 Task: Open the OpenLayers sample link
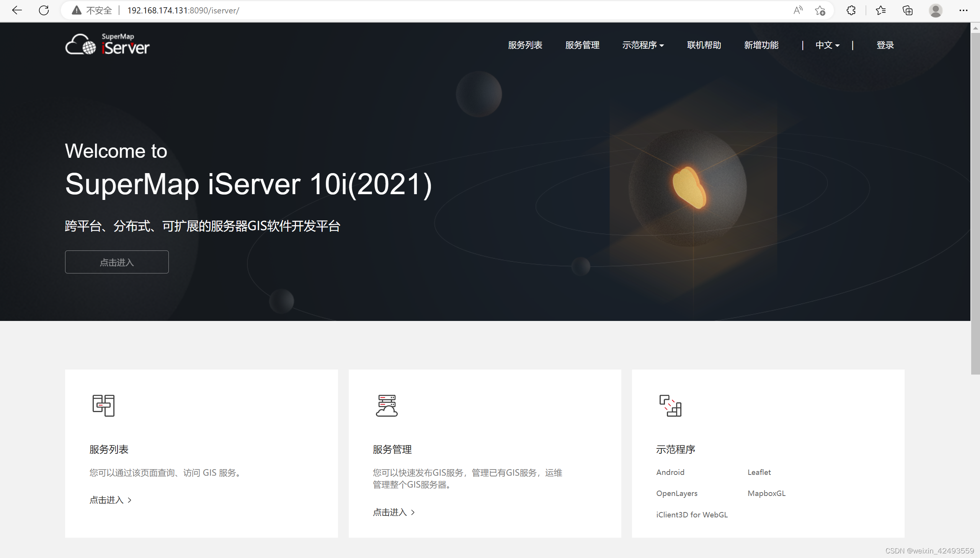(677, 494)
